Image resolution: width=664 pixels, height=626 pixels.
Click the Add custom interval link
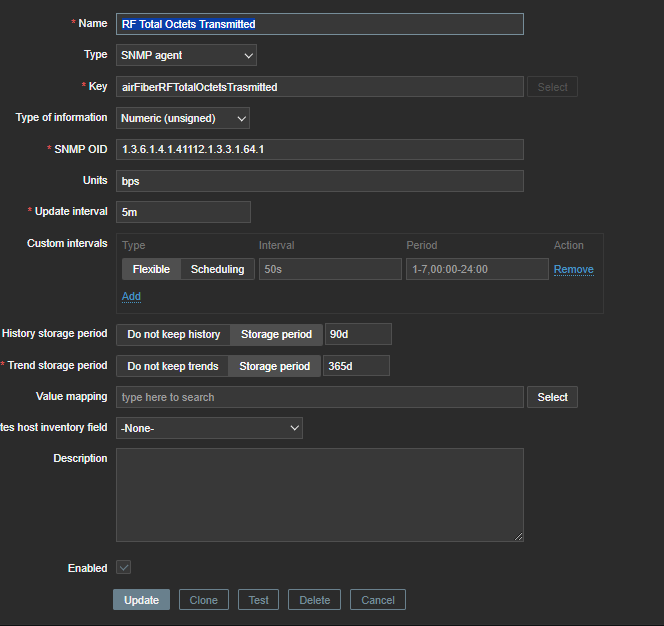pyautogui.click(x=131, y=297)
